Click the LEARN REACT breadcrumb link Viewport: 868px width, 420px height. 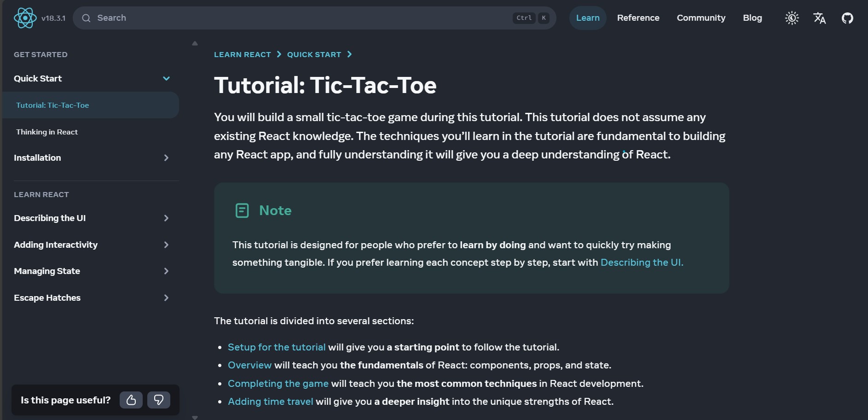pyautogui.click(x=243, y=54)
